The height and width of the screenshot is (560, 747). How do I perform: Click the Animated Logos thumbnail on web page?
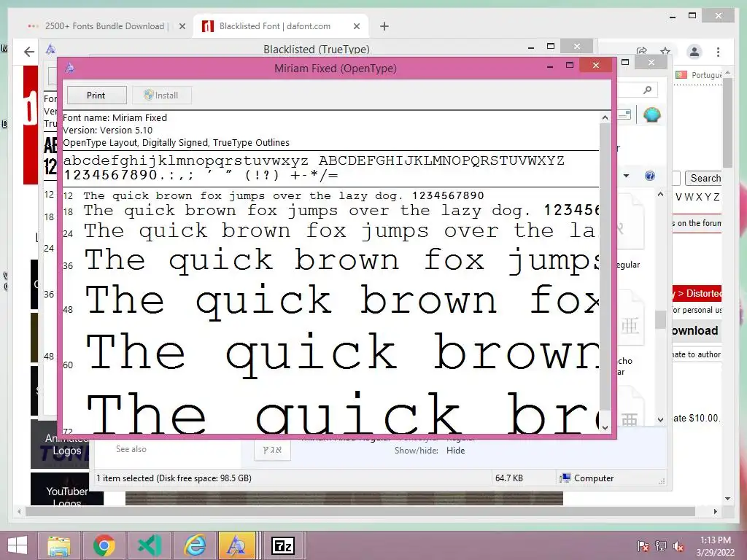point(60,444)
